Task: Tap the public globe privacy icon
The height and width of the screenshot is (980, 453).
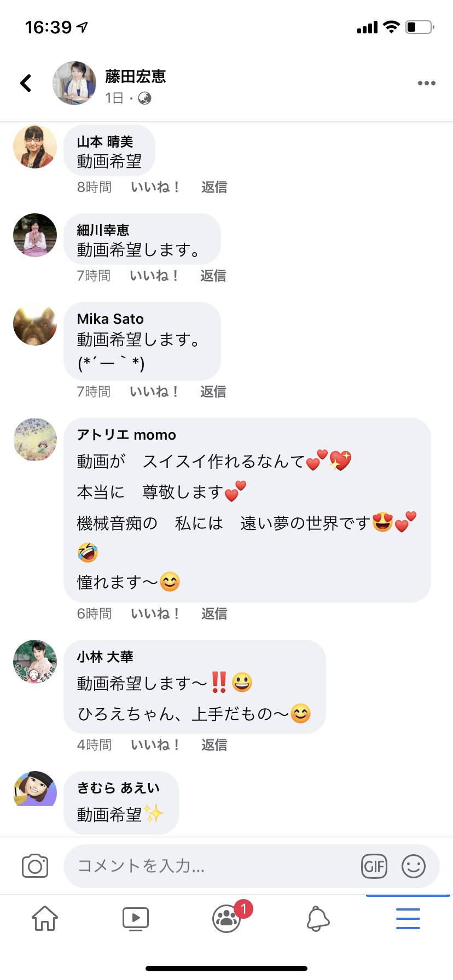Action: click(x=145, y=98)
